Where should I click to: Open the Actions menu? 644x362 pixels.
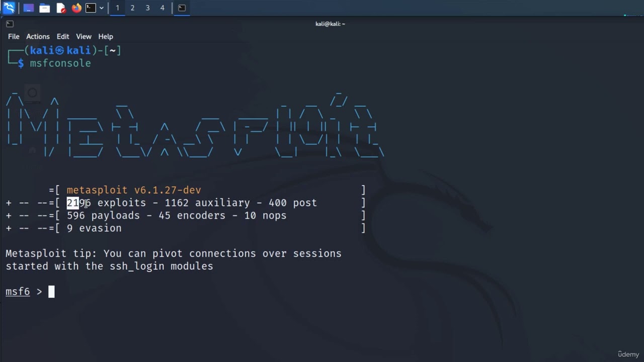coord(38,36)
